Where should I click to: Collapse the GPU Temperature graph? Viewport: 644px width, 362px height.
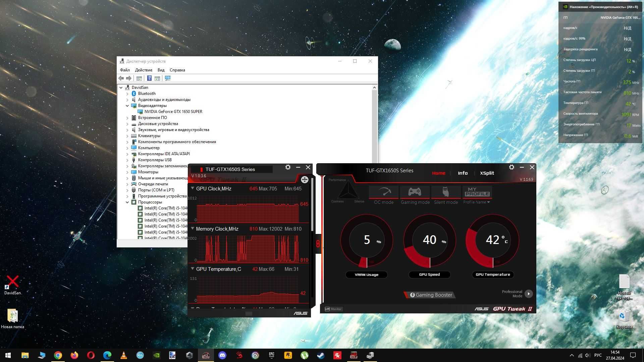coord(193,269)
